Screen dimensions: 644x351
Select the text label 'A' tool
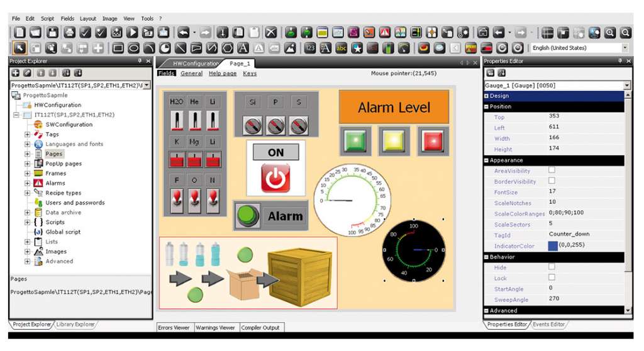click(x=243, y=48)
